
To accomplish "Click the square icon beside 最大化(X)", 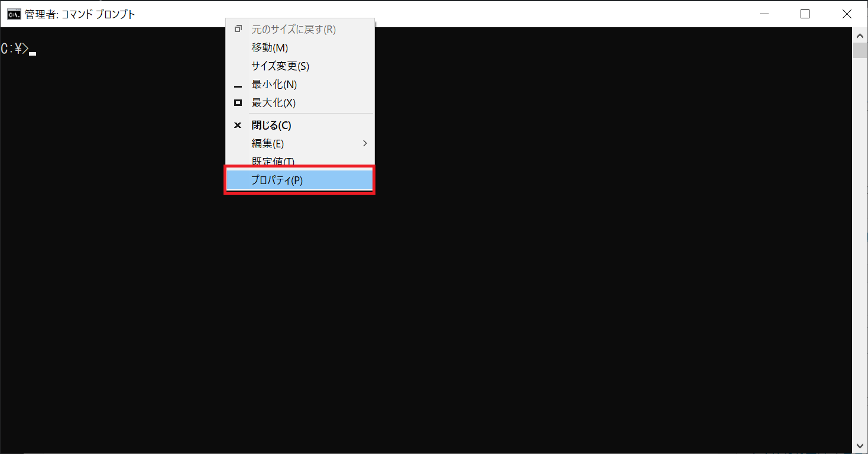I will [238, 102].
